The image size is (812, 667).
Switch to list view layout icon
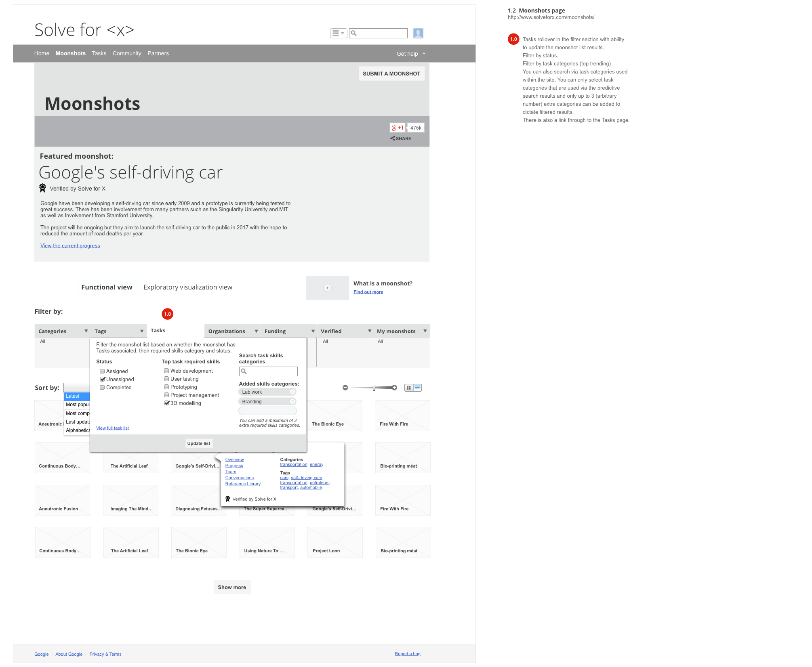pos(418,388)
